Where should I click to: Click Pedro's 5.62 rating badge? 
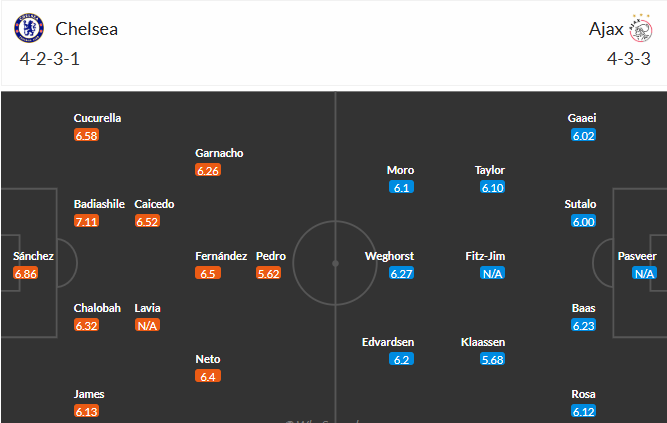coord(270,273)
